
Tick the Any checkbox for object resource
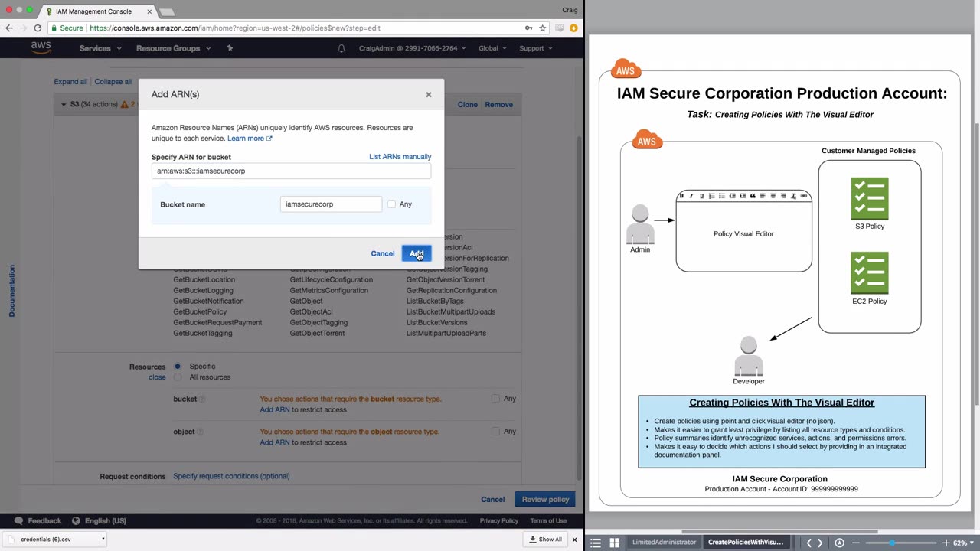coord(495,432)
